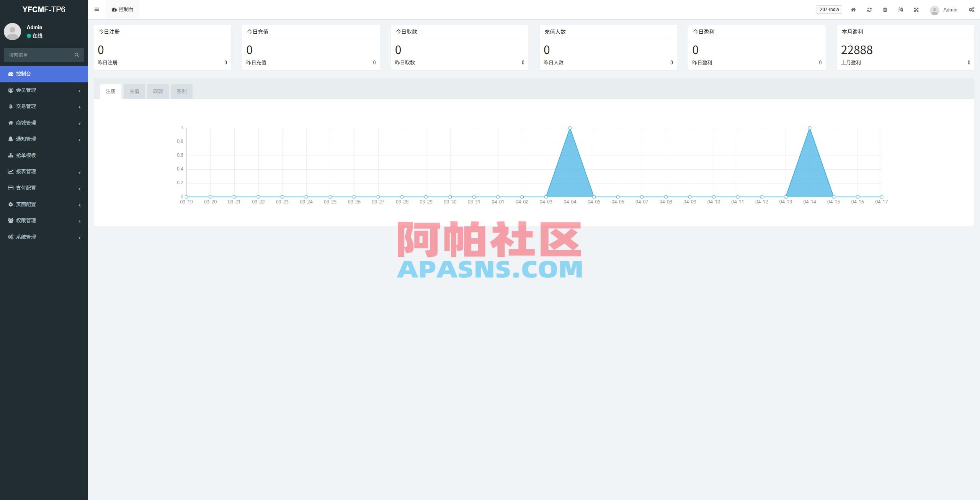
Task: Select the 抢单模板 sidebar item
Action: 25,155
